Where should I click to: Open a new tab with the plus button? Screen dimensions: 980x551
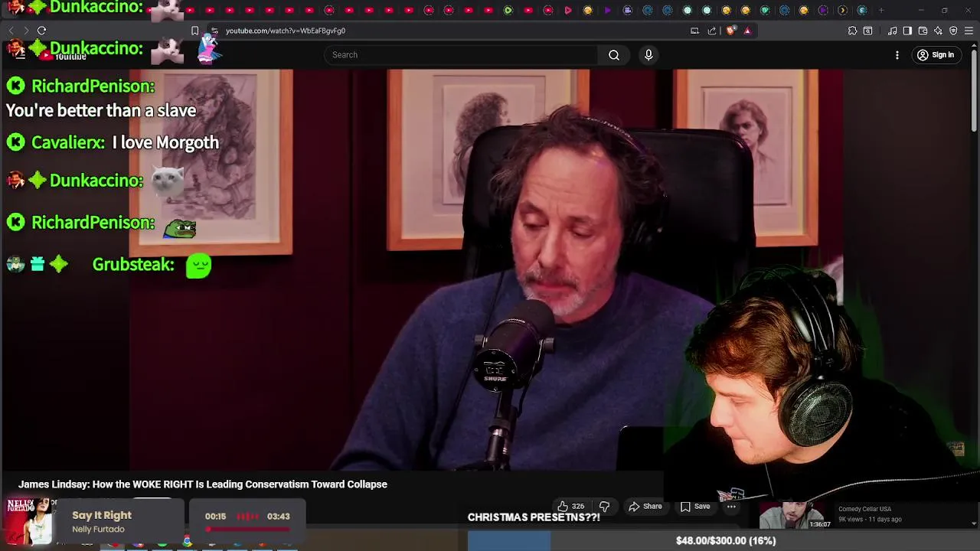click(881, 10)
